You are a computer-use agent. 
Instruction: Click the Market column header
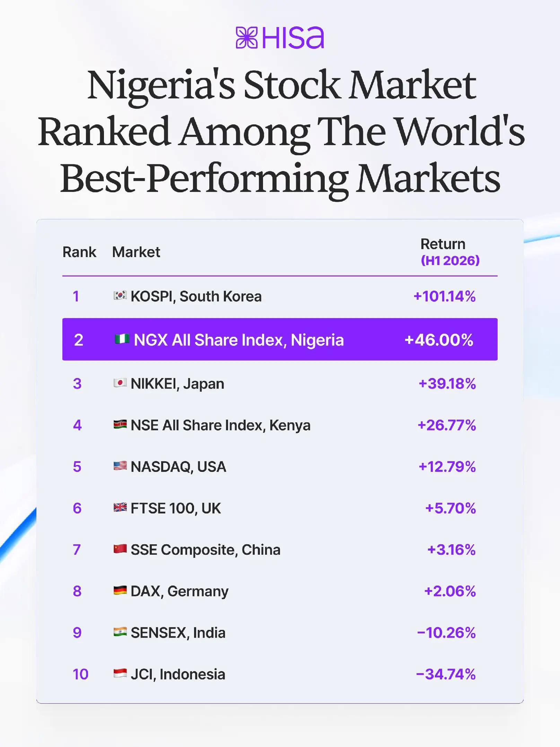(x=136, y=252)
